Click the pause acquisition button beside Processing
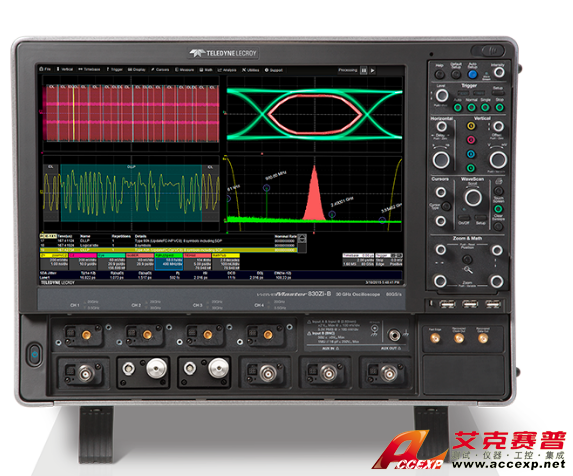This screenshot has width=573, height=476. [364, 70]
